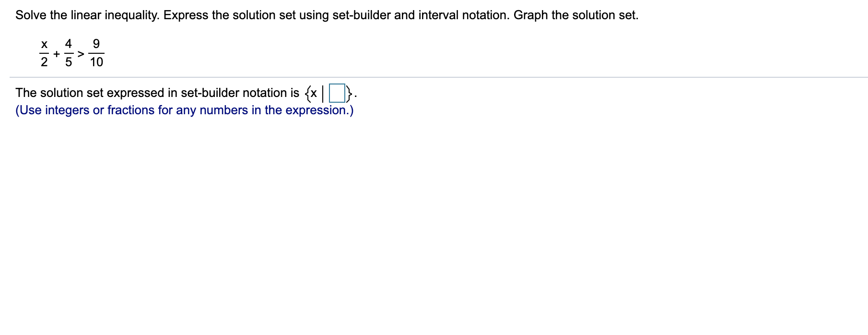This screenshot has height=335, width=868.
Task: Click the problem statement text at the top
Action: pyautogui.click(x=326, y=15)
